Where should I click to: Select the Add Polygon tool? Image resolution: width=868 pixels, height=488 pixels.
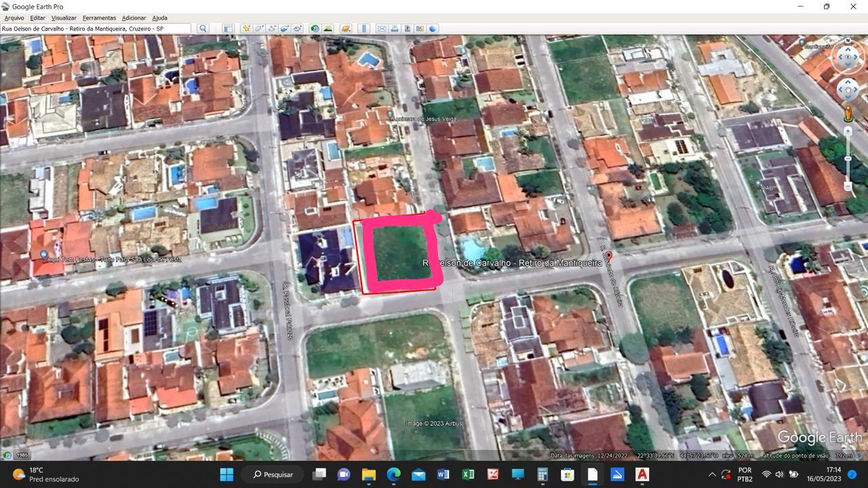click(x=259, y=28)
